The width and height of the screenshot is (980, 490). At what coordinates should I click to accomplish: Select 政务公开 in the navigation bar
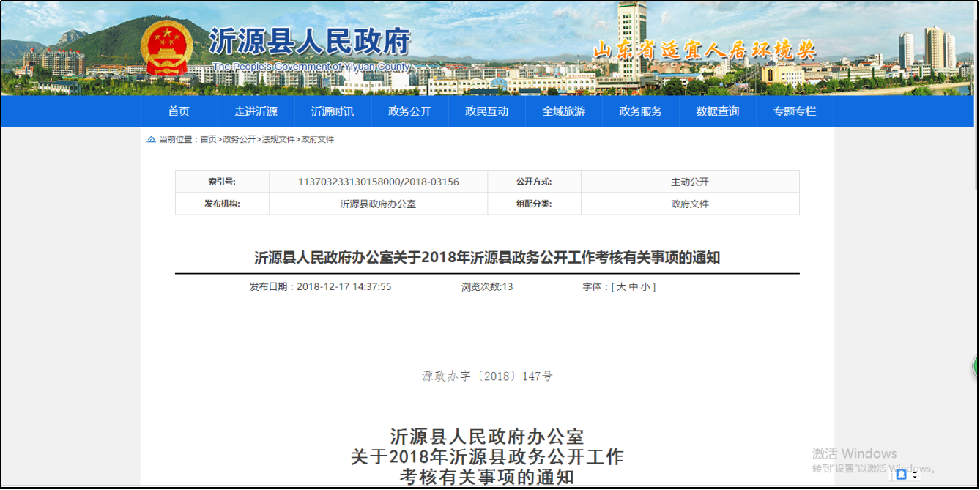409,111
